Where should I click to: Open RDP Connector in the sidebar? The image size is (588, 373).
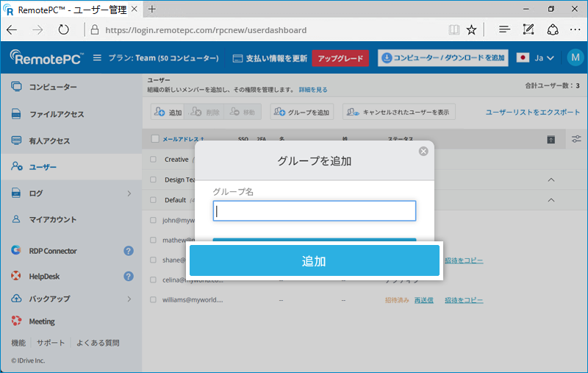[53, 251]
